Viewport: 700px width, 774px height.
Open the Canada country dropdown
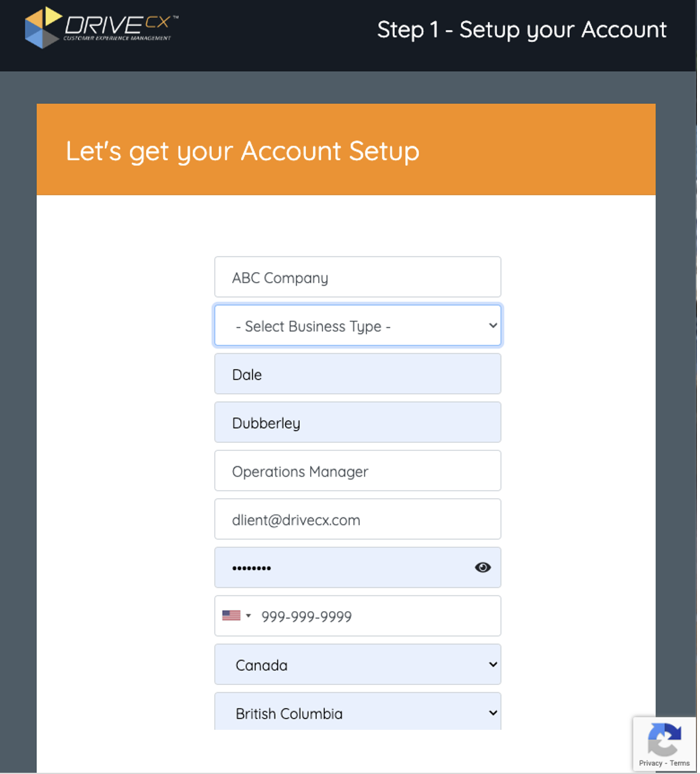pos(357,665)
